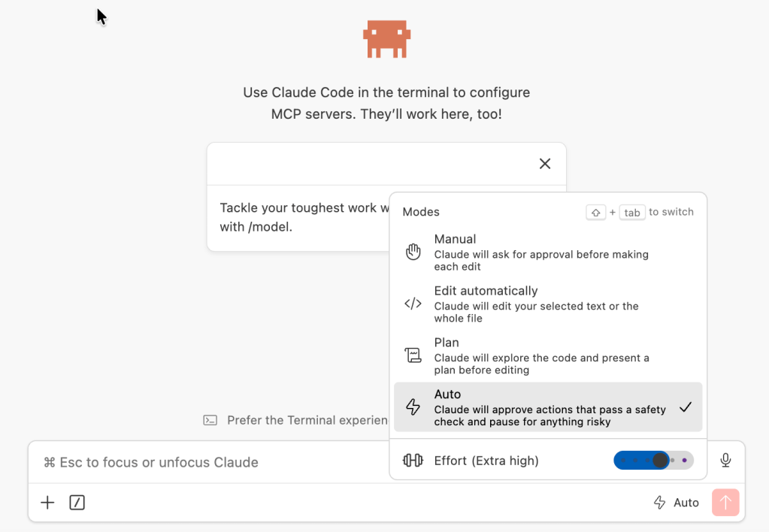Click the Claude pixel mascot logo
Viewport: 769px width, 532px height.
coord(386,39)
